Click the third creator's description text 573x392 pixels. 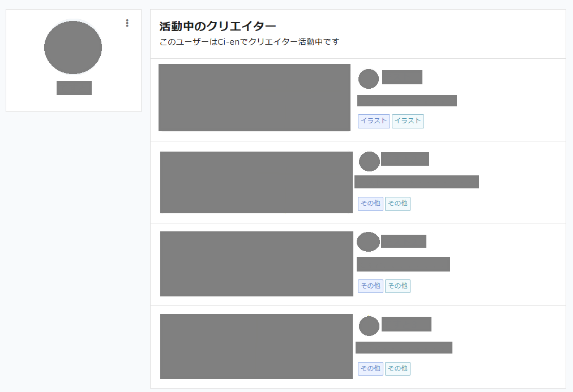403,264
